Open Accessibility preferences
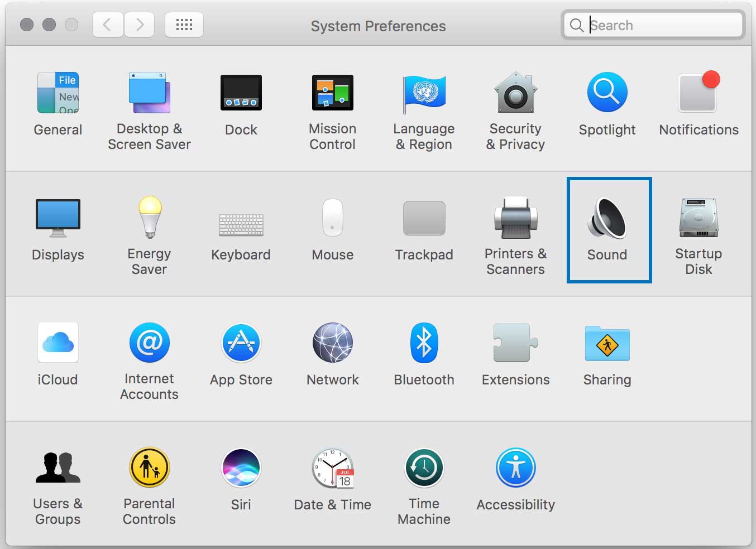This screenshot has height=549, width=756. pos(515,480)
